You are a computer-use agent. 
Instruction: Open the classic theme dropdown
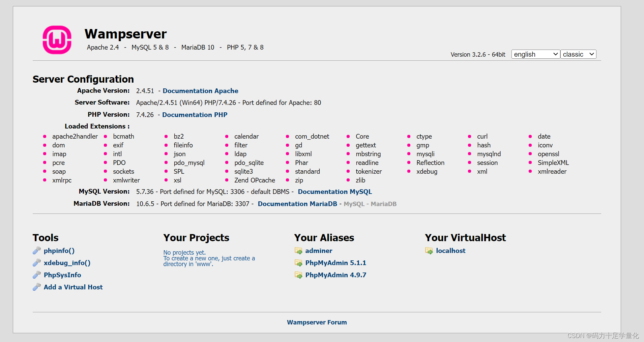coord(578,54)
